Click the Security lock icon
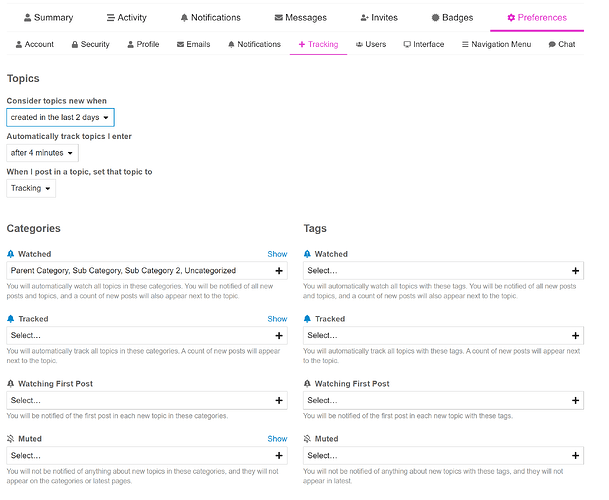Image resolution: width=609 pixels, height=500 pixels. coord(75,45)
